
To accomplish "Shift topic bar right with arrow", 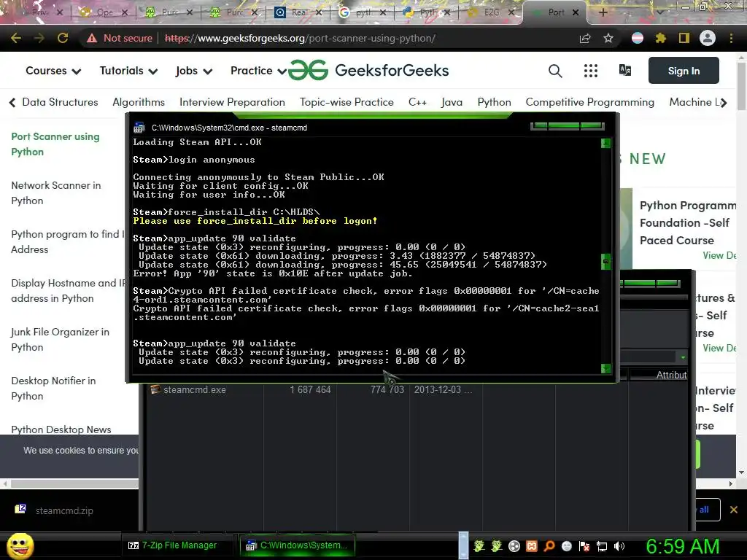I will [x=724, y=102].
